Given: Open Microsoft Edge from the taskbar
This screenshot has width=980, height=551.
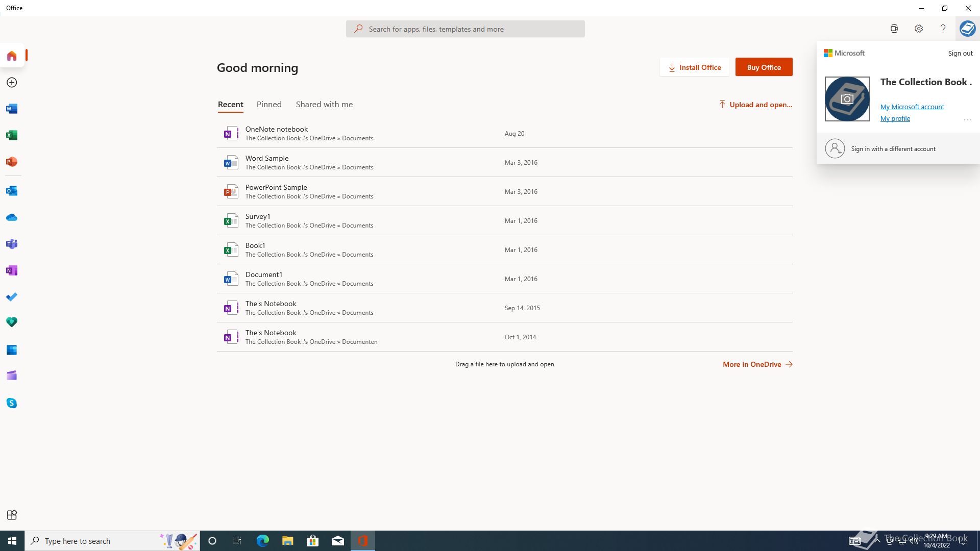Looking at the screenshot, I should (x=262, y=541).
